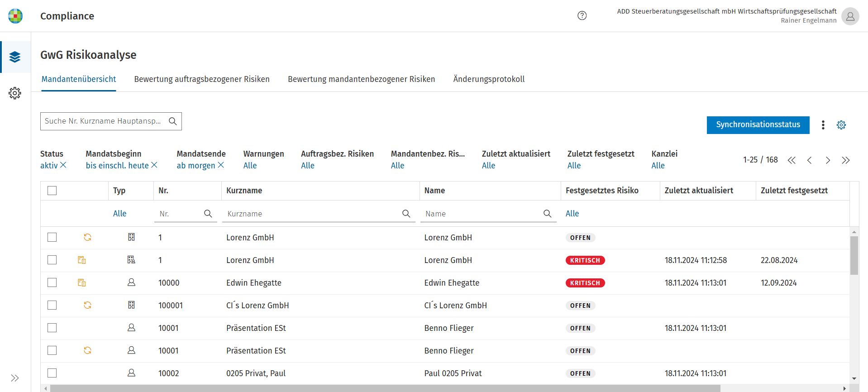Click the search icon in the Nr. column filter
Image resolution: width=868 pixels, height=392 pixels.
pos(208,214)
